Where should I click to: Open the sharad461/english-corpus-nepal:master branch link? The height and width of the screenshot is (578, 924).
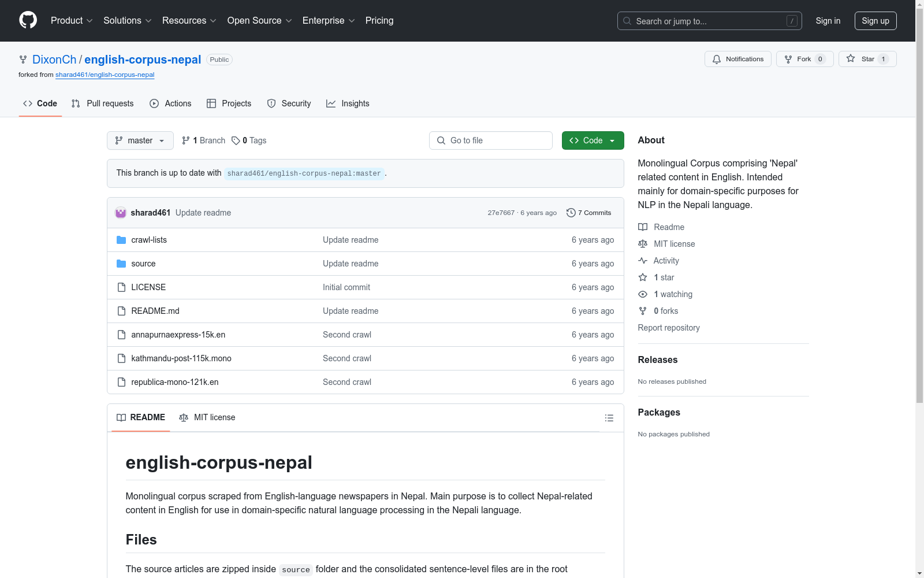pyautogui.click(x=304, y=173)
